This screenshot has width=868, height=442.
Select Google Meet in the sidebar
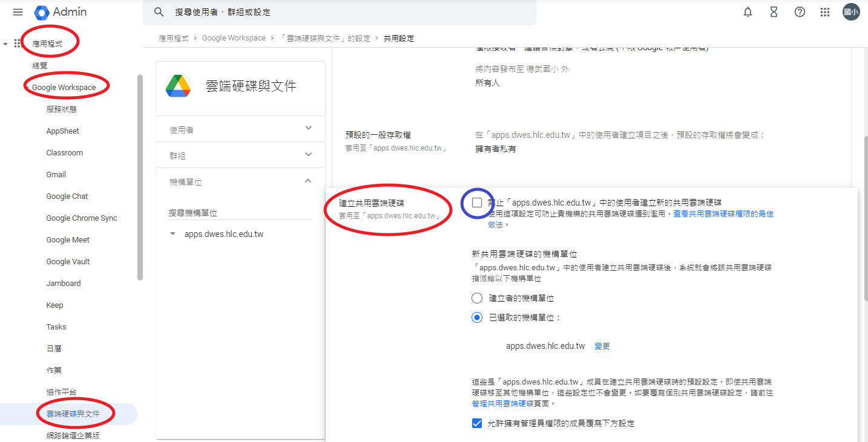[68, 240]
